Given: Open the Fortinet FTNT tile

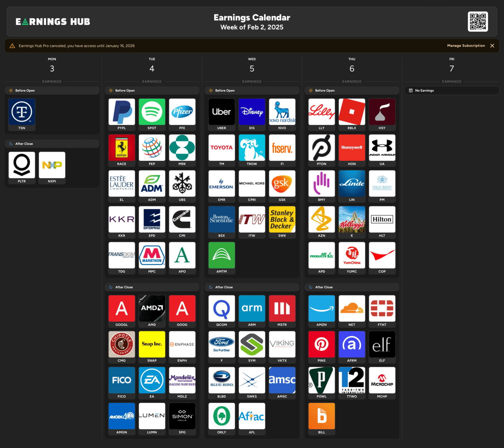Looking at the screenshot, I should [382, 311].
